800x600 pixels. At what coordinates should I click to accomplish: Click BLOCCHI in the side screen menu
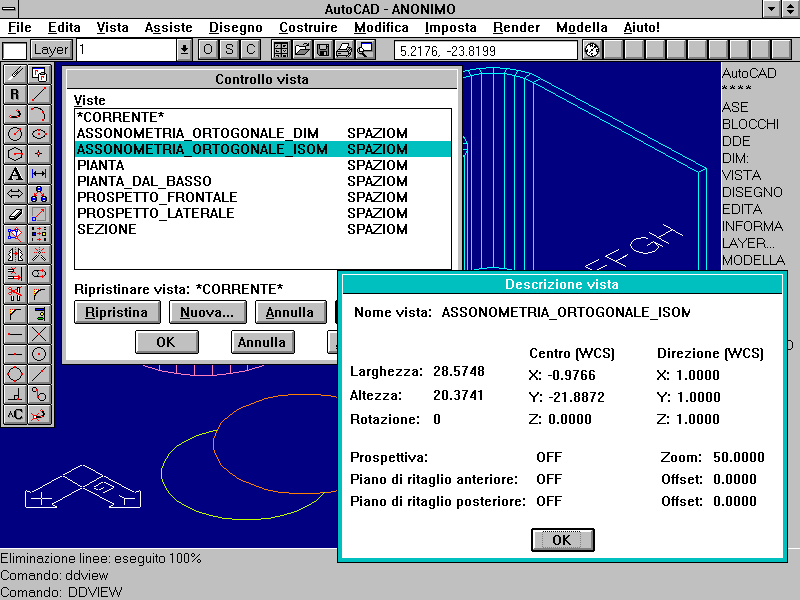(750, 124)
